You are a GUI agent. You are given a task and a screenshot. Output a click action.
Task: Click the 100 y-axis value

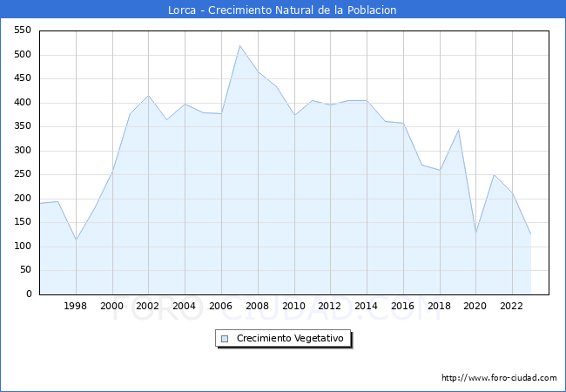point(23,247)
